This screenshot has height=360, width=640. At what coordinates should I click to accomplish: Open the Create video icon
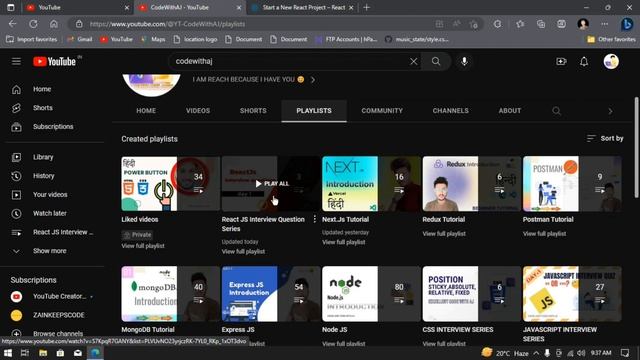point(561,61)
